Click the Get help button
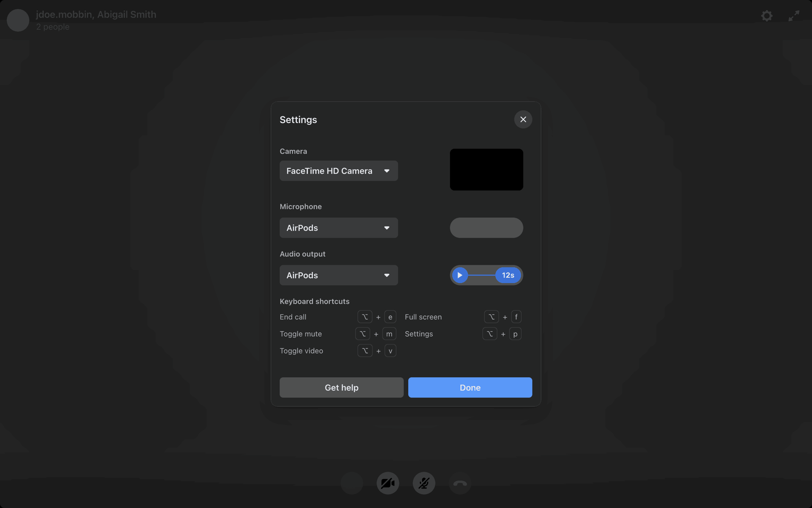The height and width of the screenshot is (508, 812). click(x=342, y=387)
